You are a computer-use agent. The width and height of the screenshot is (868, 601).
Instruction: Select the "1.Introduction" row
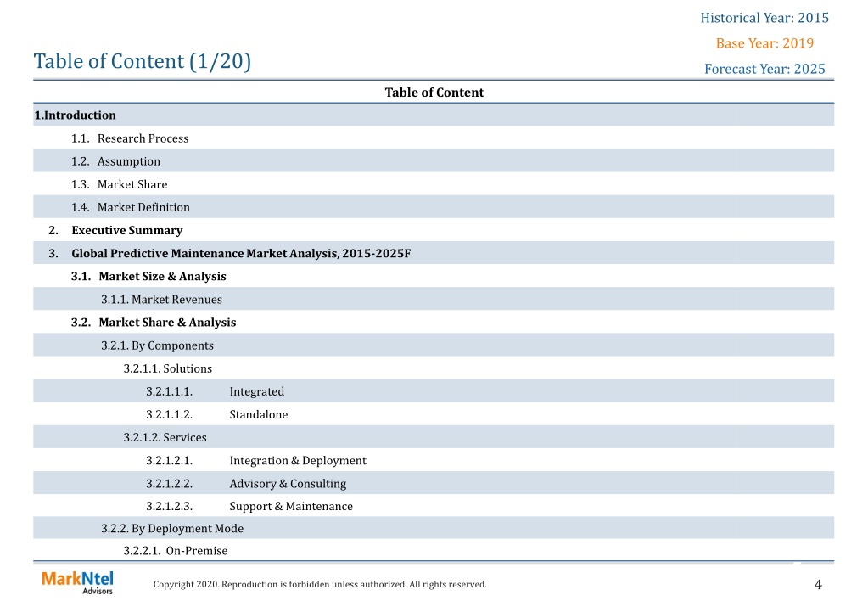click(x=434, y=115)
